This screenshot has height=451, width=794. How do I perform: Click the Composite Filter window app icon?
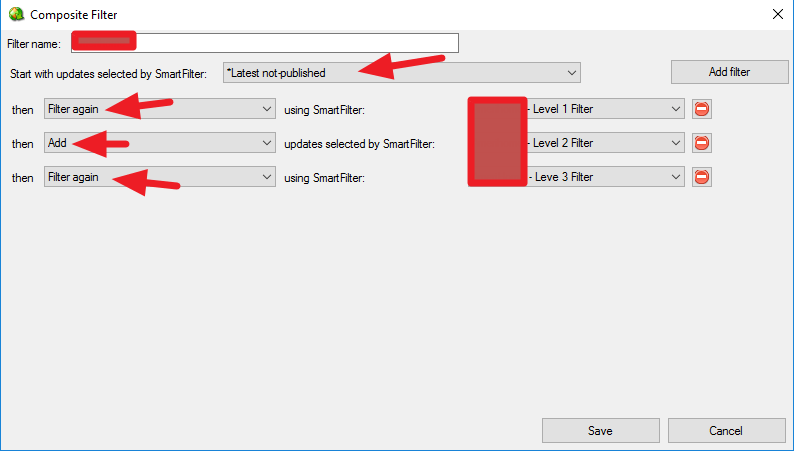pos(15,14)
